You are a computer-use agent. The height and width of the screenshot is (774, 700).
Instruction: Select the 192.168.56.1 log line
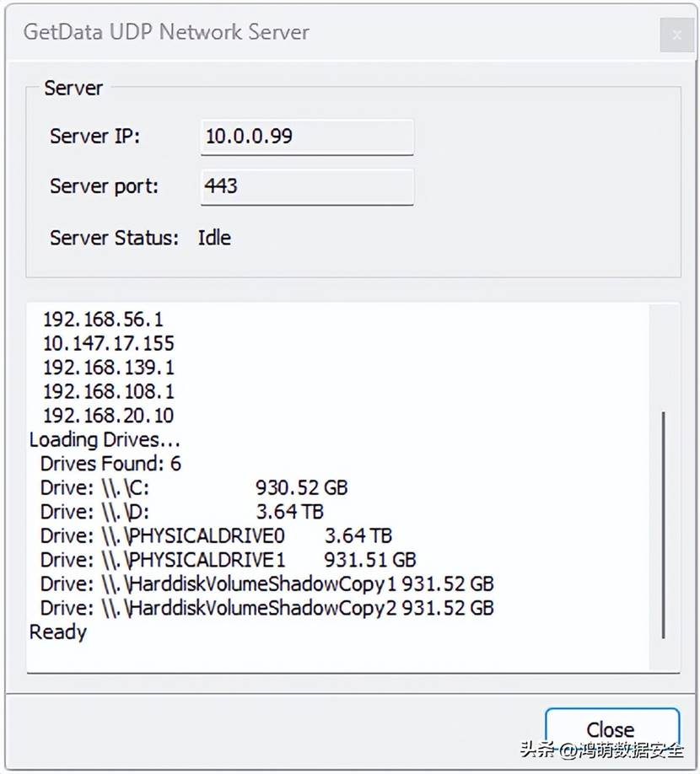[103, 320]
